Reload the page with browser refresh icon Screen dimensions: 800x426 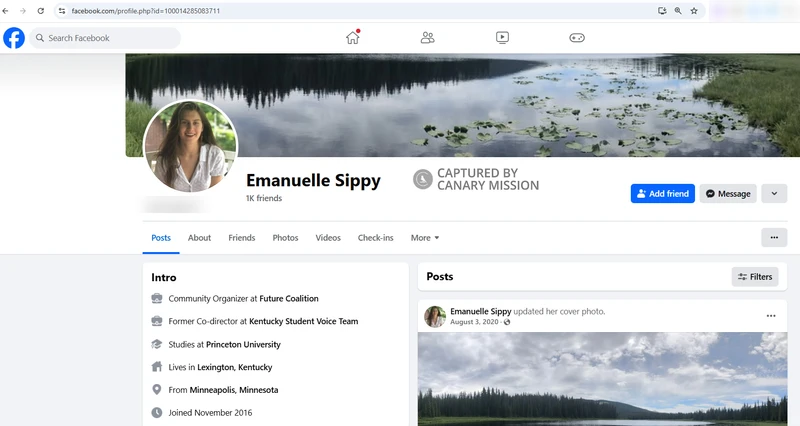[40, 10]
